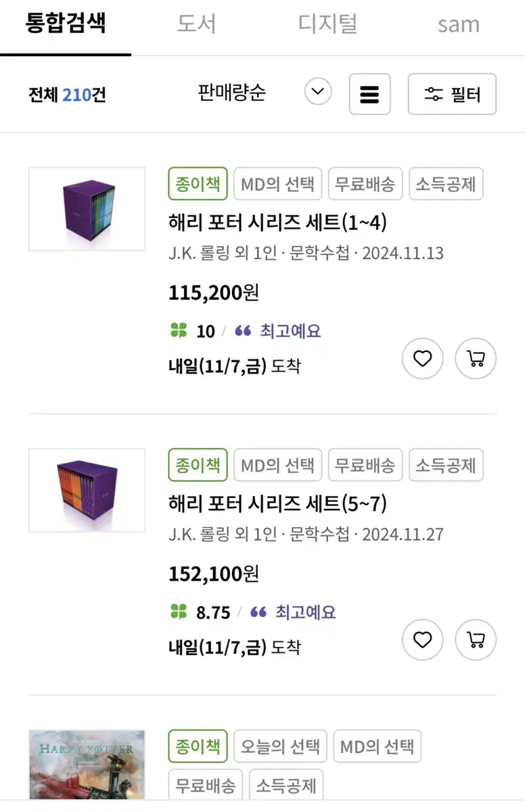Open 해리 포터 시리즈 세트(5~7) title link
525x812 pixels.
point(277,503)
